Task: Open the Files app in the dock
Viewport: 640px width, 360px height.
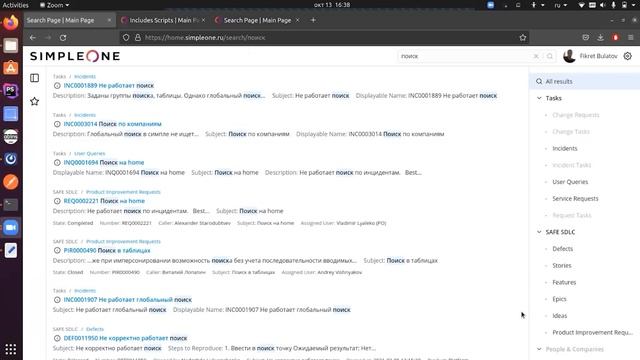Action: (11, 45)
